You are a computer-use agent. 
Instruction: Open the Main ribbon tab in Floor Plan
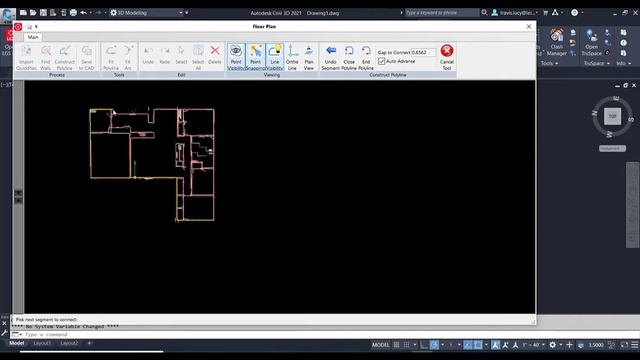(x=33, y=37)
